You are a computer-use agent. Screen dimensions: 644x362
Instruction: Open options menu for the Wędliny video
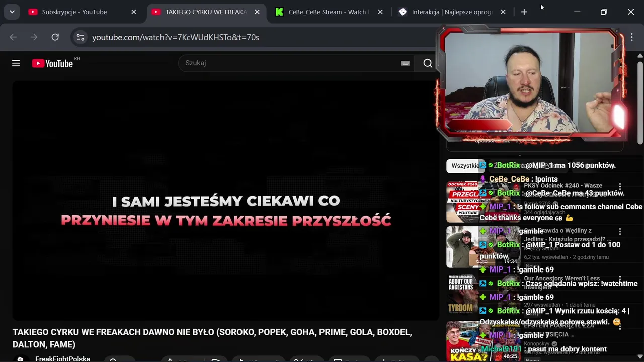(x=620, y=231)
